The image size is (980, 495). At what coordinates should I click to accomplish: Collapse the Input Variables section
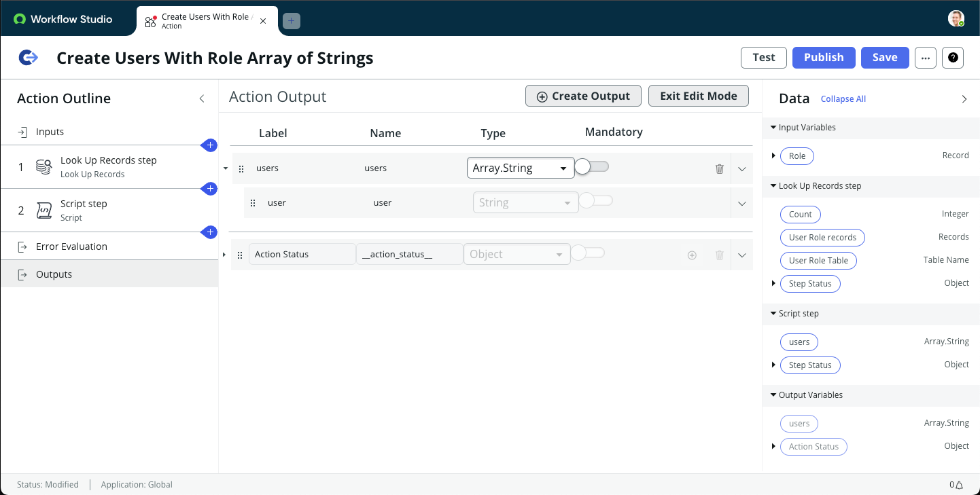pyautogui.click(x=773, y=128)
